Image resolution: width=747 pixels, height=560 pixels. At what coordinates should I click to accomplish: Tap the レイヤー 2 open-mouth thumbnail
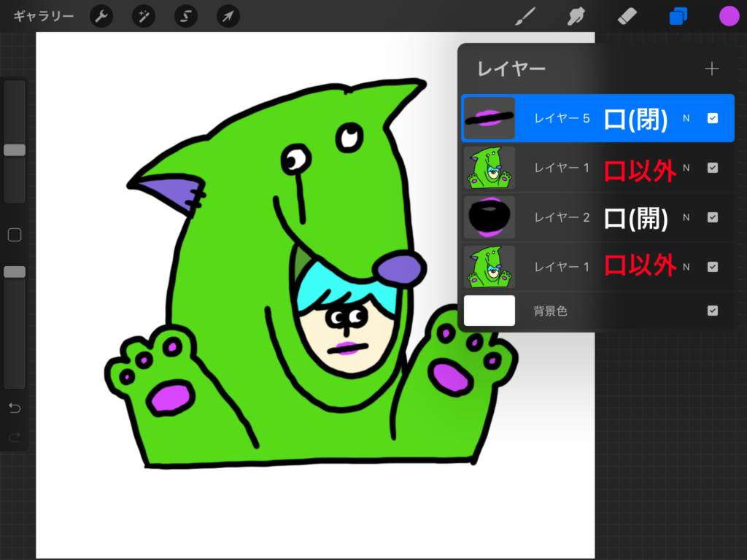point(489,217)
